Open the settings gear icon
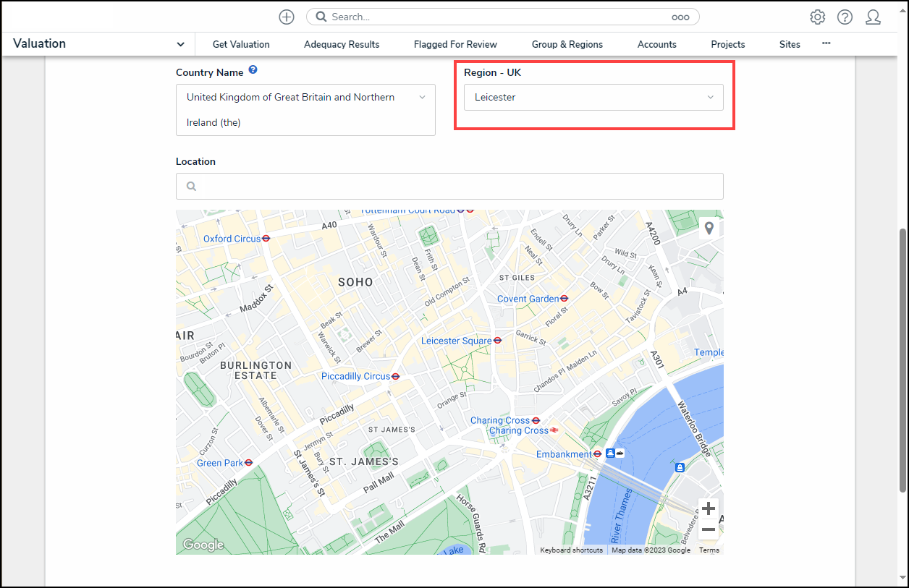This screenshot has height=588, width=909. tap(818, 17)
